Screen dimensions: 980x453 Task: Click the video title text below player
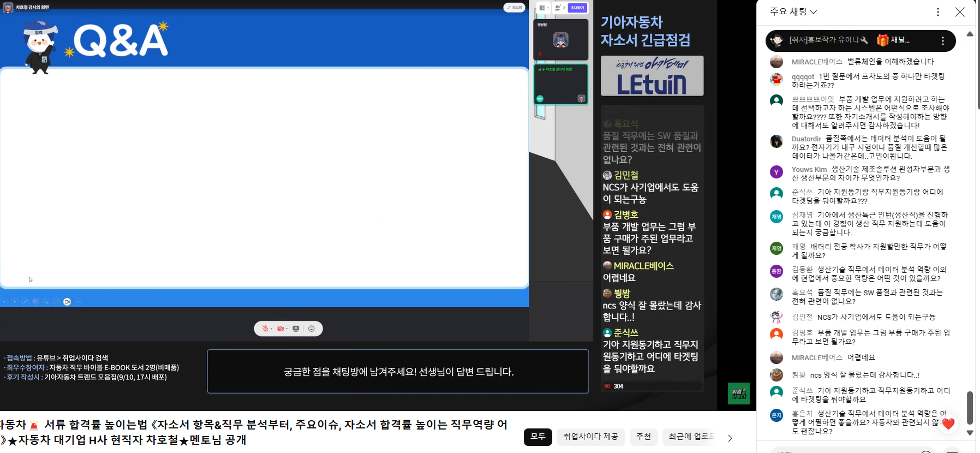pyautogui.click(x=254, y=432)
